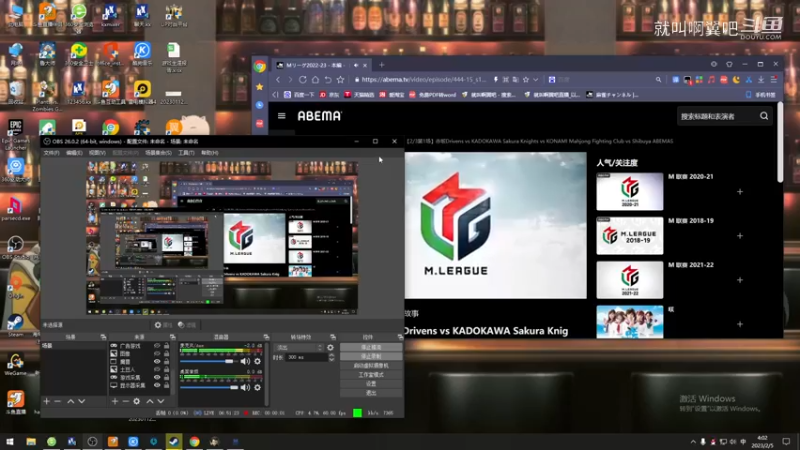Screen dimensions: 800x450
Task: Pop out the Scenes dock panel
Action: tap(103, 337)
